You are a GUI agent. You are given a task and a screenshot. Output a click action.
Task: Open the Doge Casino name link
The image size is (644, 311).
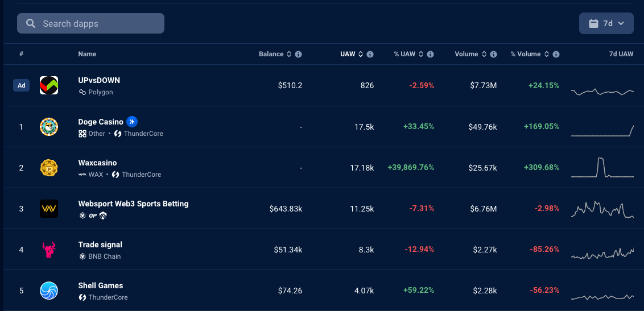click(x=101, y=122)
